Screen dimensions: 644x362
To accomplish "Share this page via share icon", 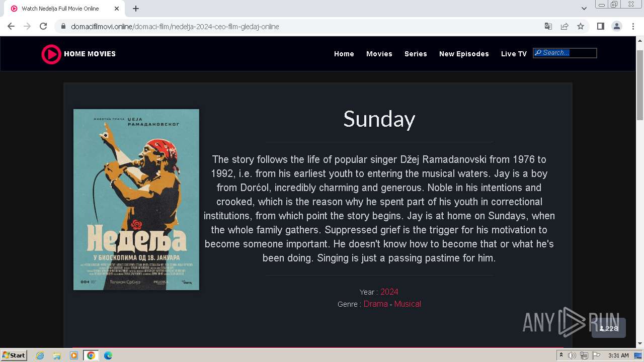I will coord(565,26).
